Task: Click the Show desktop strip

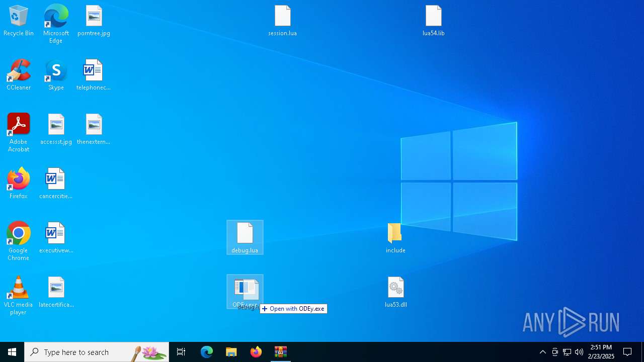Action: coord(642,352)
